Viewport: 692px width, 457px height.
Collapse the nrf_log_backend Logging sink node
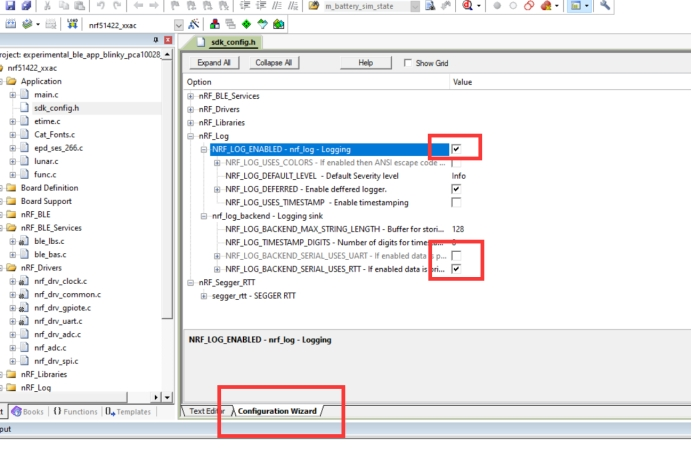pos(203,216)
